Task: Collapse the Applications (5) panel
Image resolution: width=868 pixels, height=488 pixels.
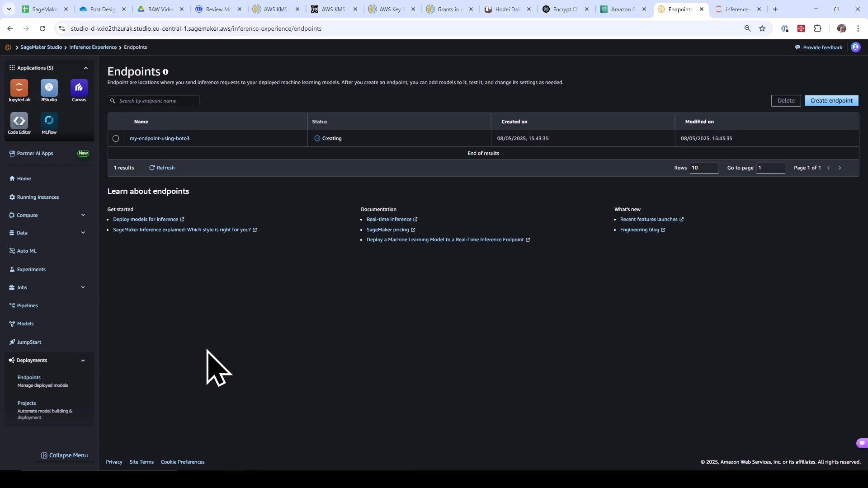Action: click(x=85, y=68)
